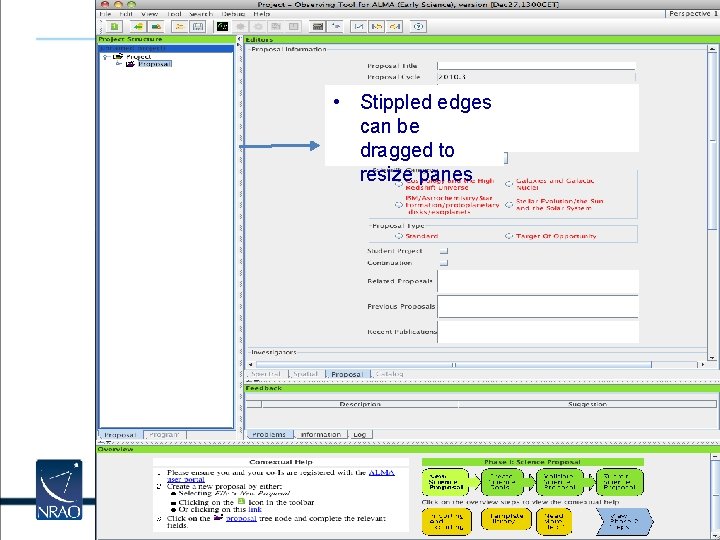Click the Project folder icon in tree
The width and height of the screenshot is (720, 540).
(118, 56)
